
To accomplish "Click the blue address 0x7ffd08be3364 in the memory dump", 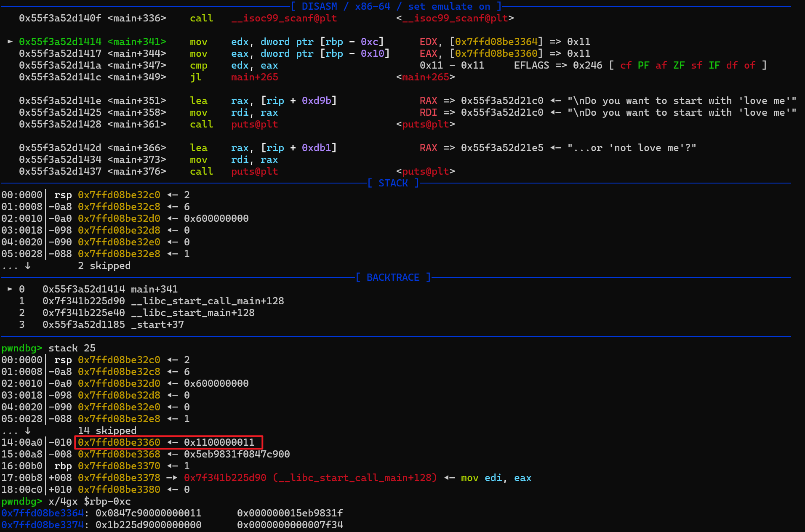I will point(42,513).
